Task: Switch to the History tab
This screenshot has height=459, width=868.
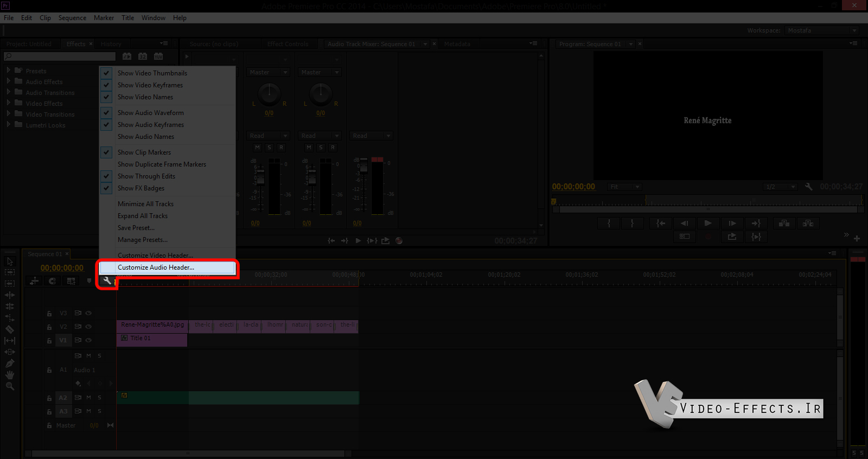Action: tap(111, 44)
